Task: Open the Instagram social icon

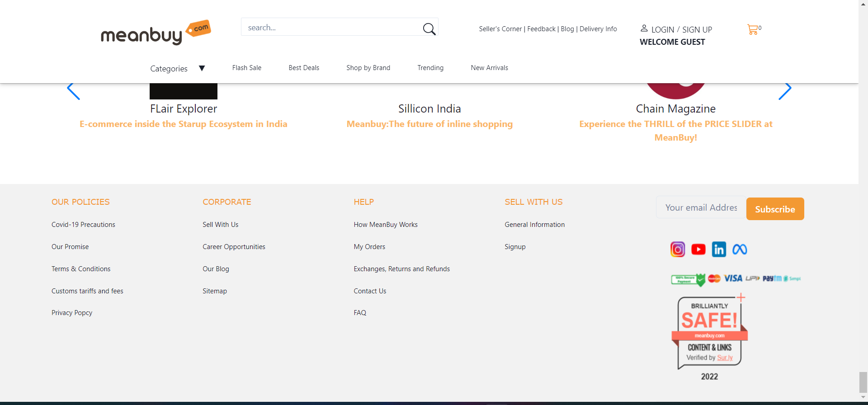Action: pyautogui.click(x=677, y=249)
